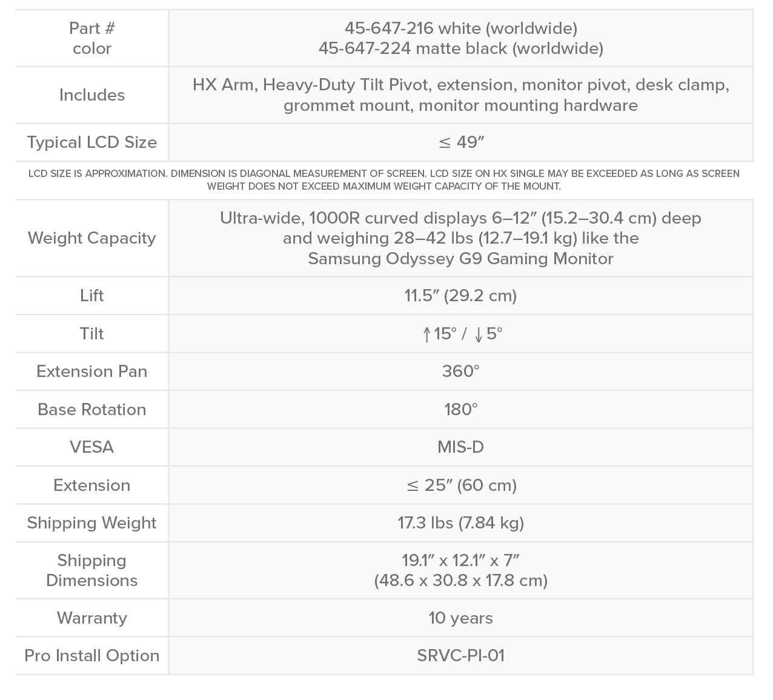Click the down arrow in Tilt value

(479, 334)
